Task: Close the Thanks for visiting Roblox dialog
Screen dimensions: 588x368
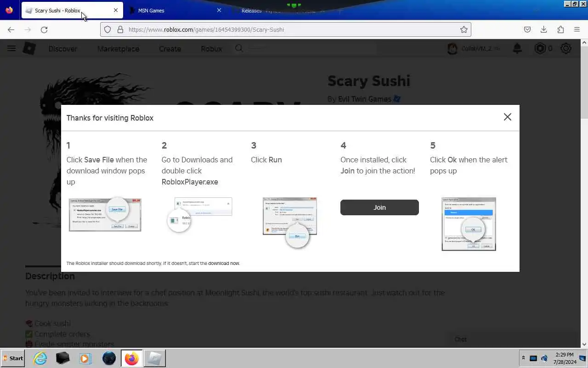Action: (x=507, y=117)
